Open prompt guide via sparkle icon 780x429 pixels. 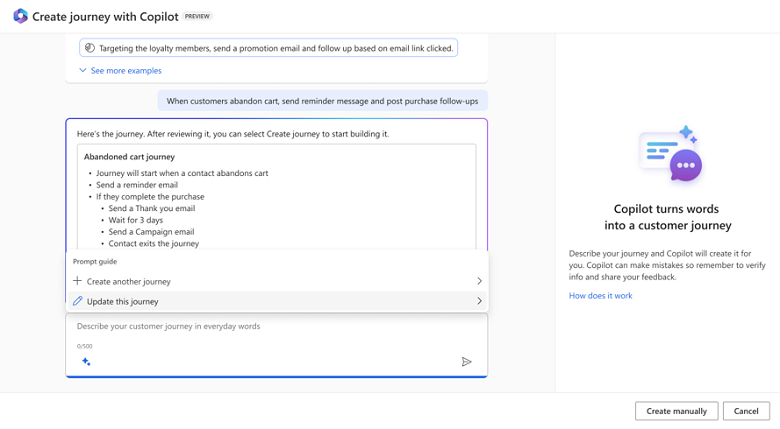86,362
